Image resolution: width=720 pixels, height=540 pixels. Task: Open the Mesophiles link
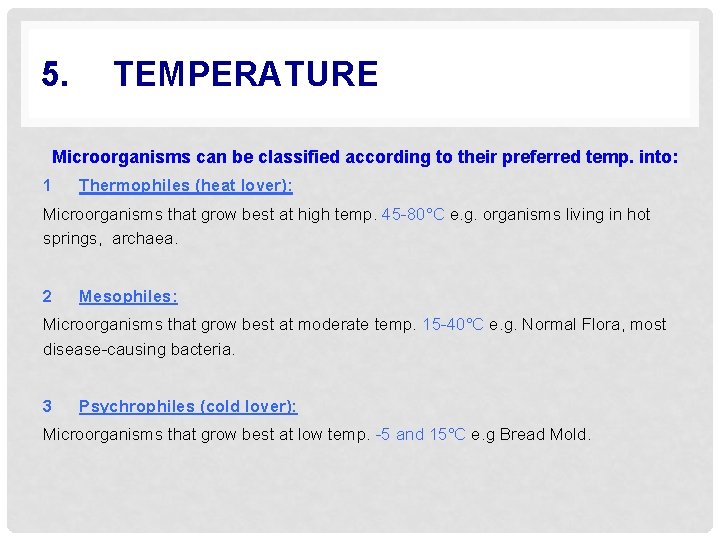(128, 296)
